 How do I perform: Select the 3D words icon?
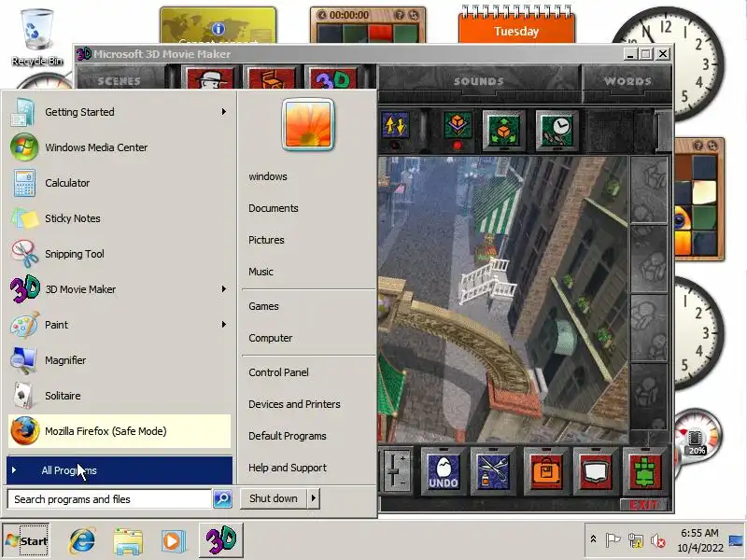332,79
